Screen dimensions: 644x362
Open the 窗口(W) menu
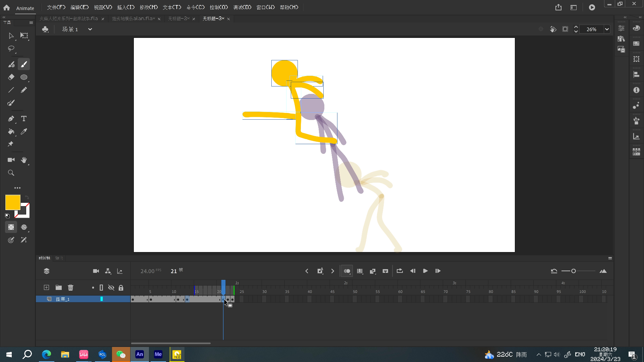(265, 7)
